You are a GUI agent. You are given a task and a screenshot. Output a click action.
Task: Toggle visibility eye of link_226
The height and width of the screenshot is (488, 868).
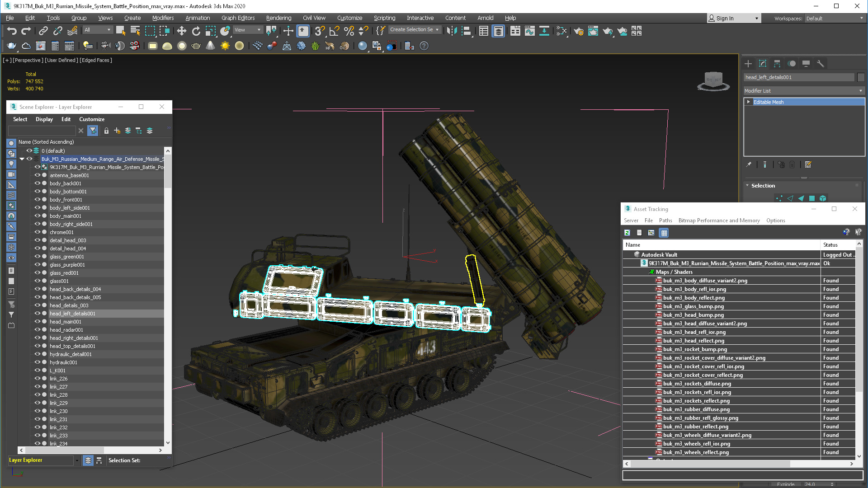(x=38, y=379)
